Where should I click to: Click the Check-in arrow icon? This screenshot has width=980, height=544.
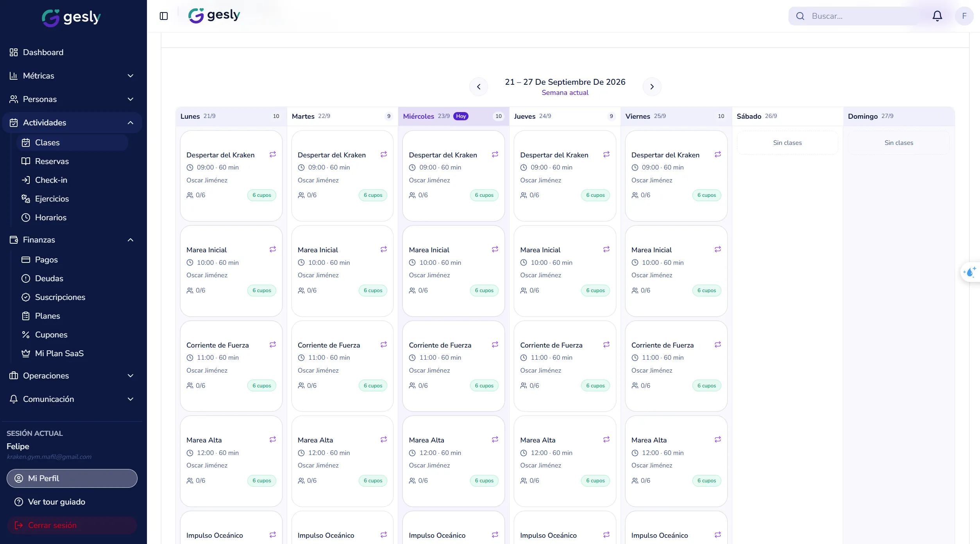pyautogui.click(x=26, y=180)
